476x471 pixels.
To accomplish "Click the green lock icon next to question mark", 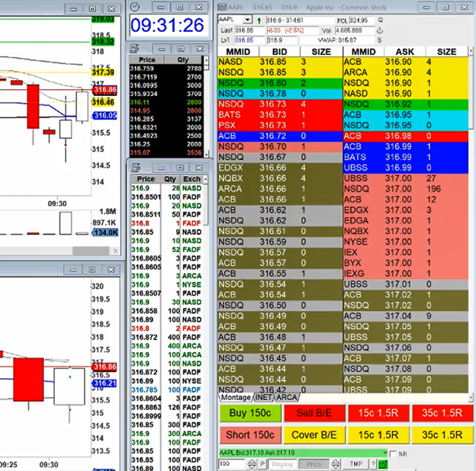I will [x=381, y=463].
